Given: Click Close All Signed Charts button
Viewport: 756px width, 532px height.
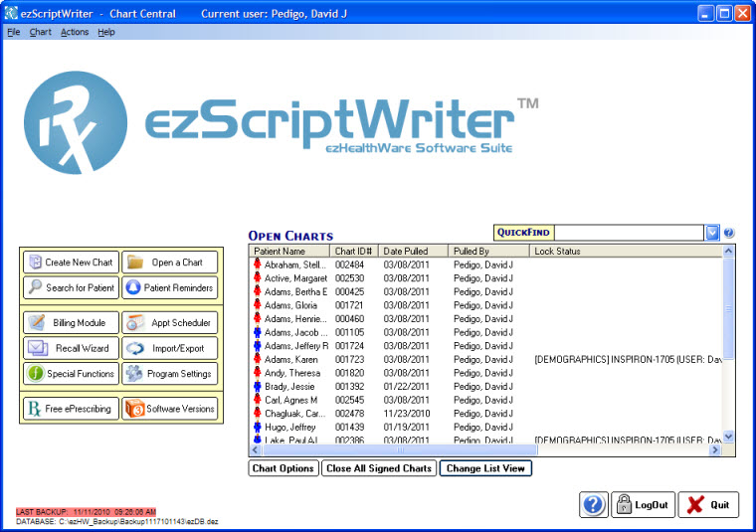Looking at the screenshot, I should click(379, 468).
